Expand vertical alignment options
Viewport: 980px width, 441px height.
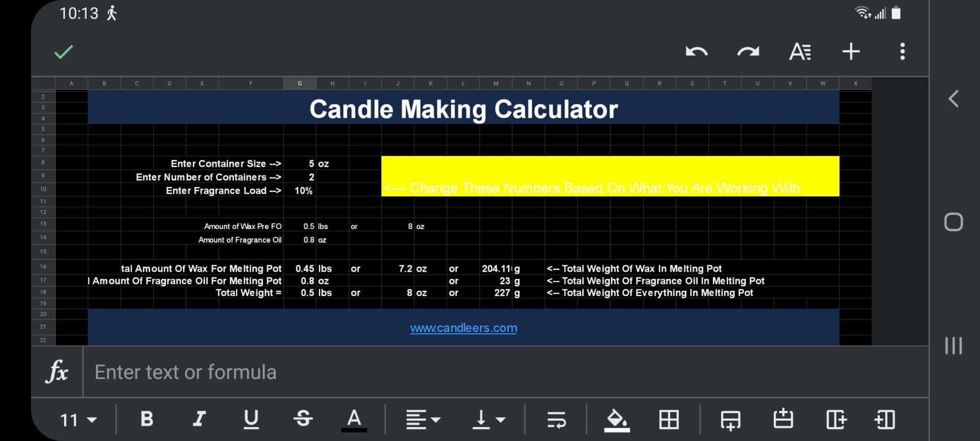(x=489, y=420)
